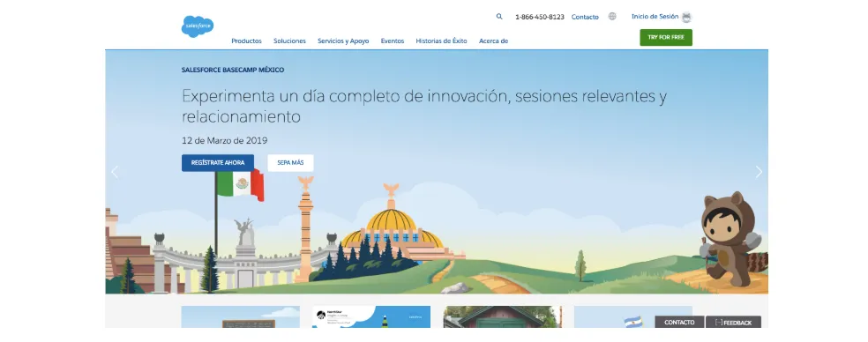Open the FEEDBACK button at bottom
The height and width of the screenshot is (342, 868).
(x=734, y=322)
